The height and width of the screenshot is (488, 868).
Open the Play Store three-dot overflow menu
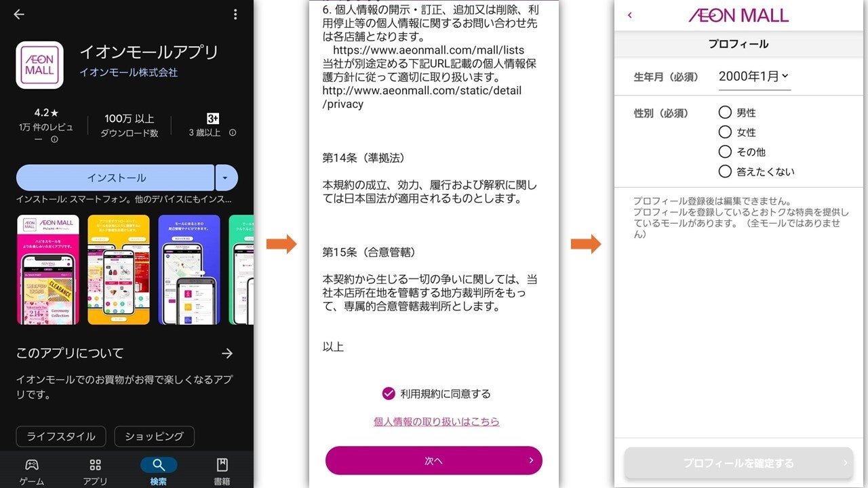(x=235, y=14)
